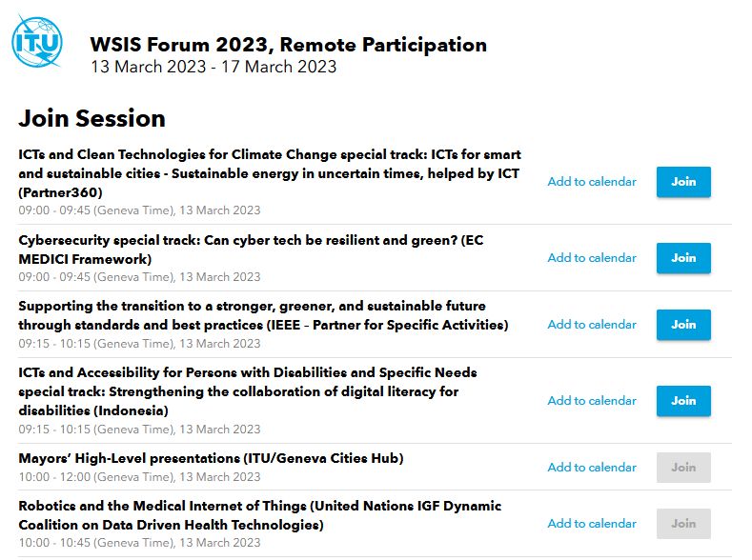Add Mayors' High-Level presentations to calendar
Image resolution: width=752 pixels, height=560 pixels.
592,467
